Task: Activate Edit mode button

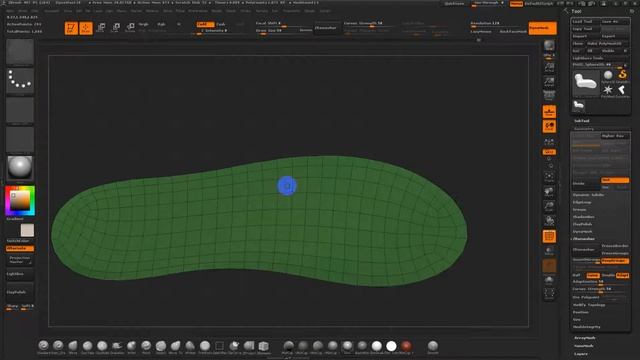Action: pos(71,28)
